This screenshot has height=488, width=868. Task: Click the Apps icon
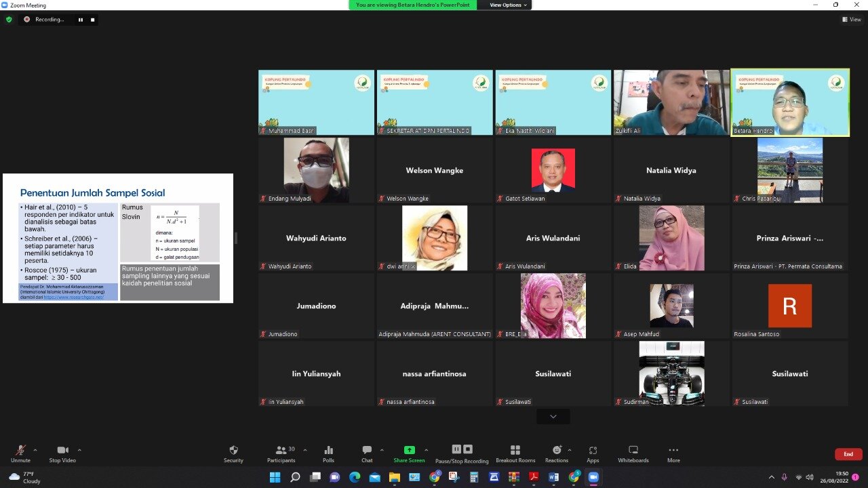coord(593,453)
